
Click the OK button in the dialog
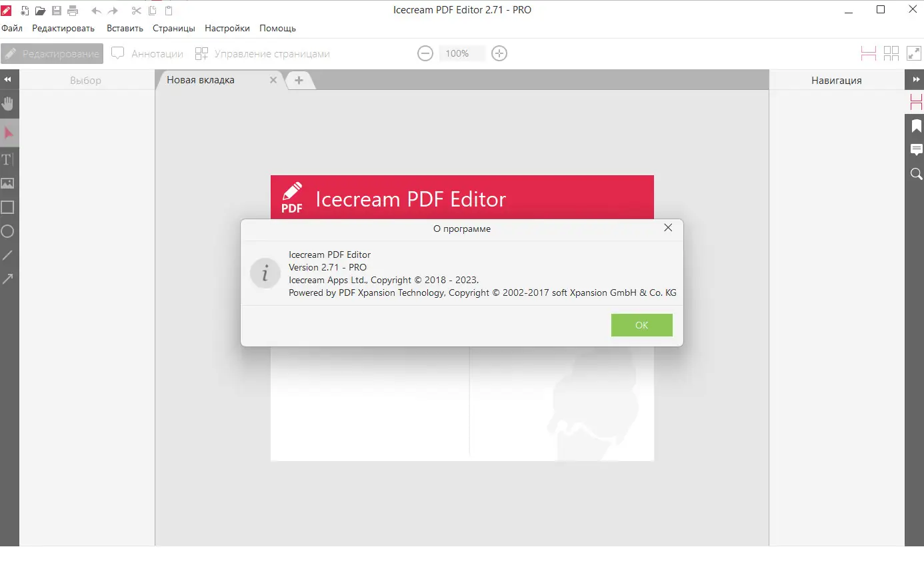642,325
